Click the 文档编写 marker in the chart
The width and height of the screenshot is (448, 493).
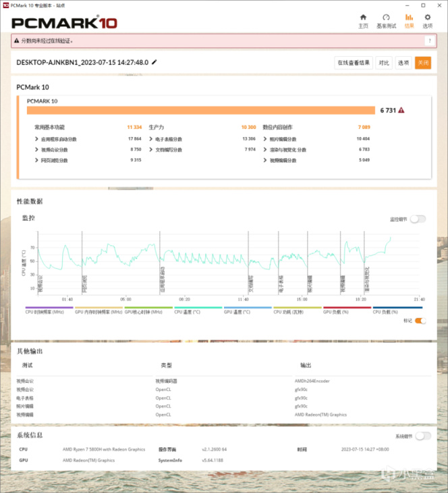pyautogui.click(x=251, y=284)
